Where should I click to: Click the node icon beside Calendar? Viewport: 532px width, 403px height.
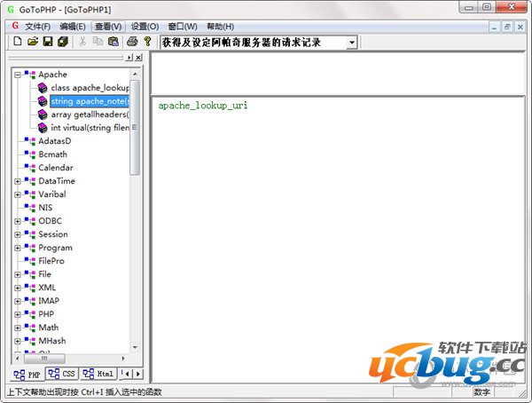click(x=30, y=168)
